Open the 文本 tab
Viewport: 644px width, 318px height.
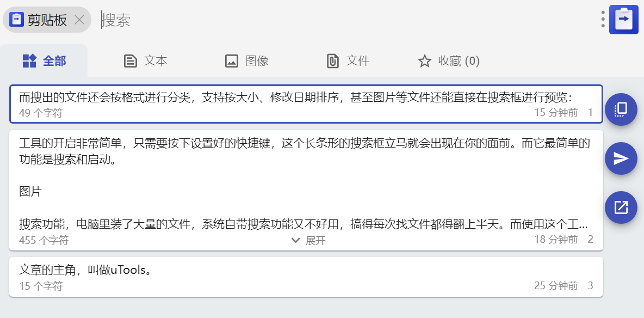tap(145, 61)
